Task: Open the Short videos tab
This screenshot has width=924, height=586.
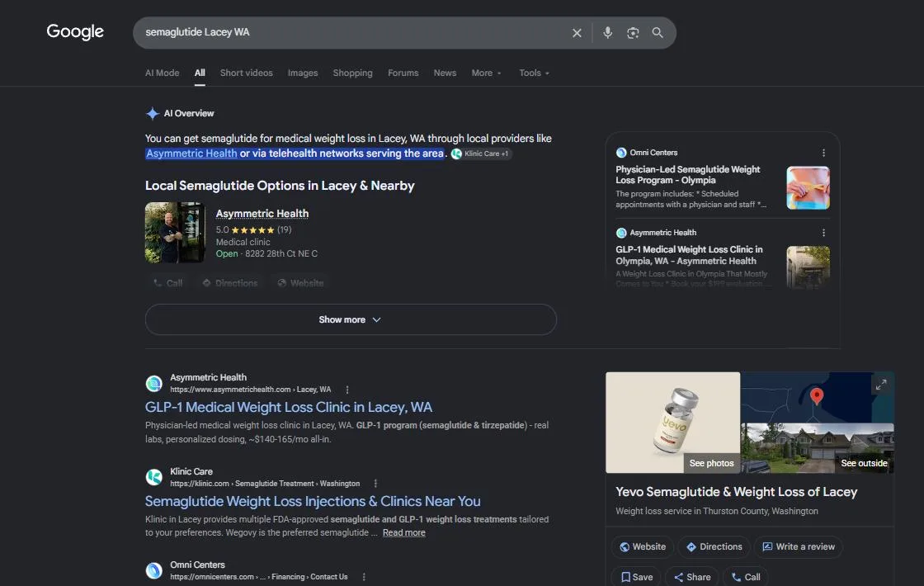Action: (x=247, y=73)
